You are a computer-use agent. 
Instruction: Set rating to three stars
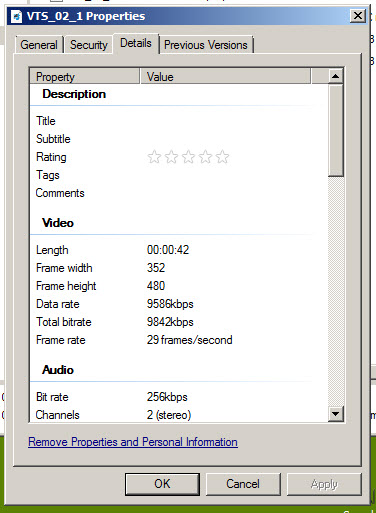click(x=188, y=157)
